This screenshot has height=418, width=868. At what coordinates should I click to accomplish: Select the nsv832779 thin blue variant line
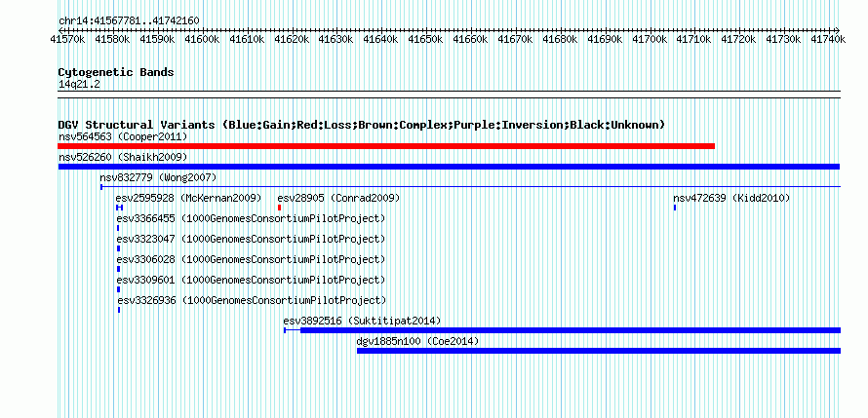470,187
